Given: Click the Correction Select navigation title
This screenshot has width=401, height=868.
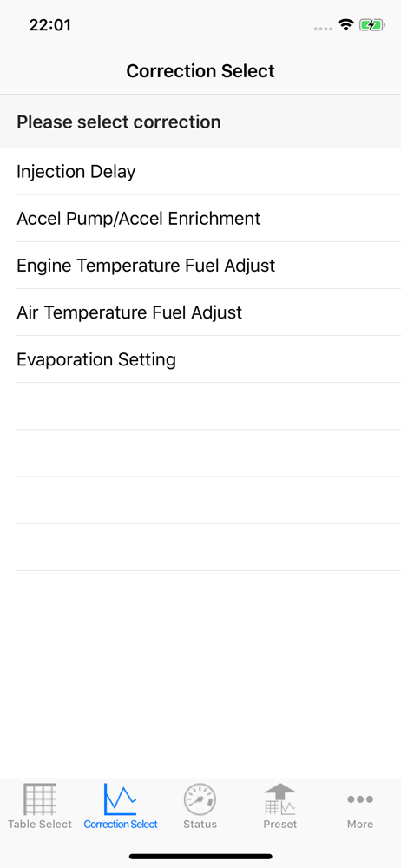Looking at the screenshot, I should point(200,71).
